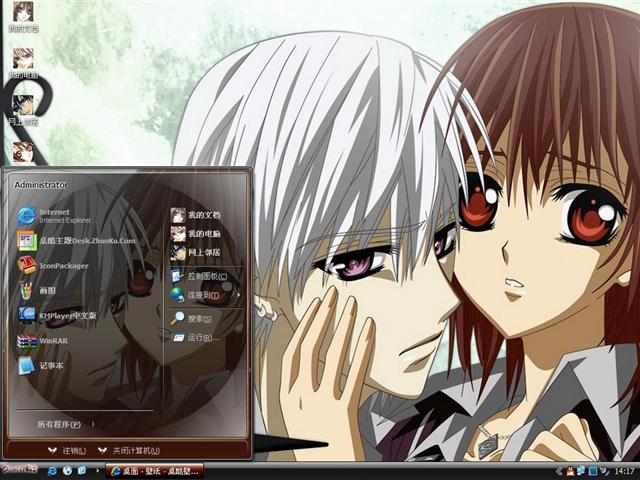
Task: Open 控制面板(C) Control Panel
Action: (199, 276)
